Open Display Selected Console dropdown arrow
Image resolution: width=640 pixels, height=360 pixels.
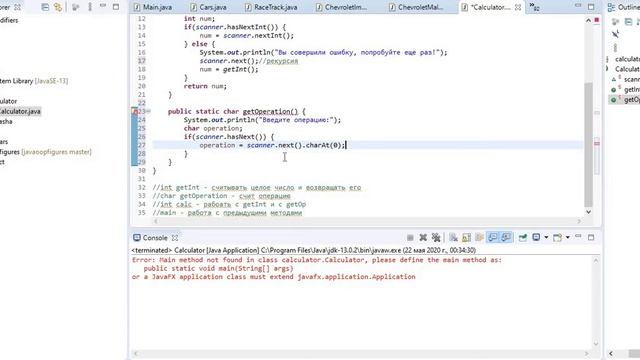(546, 238)
